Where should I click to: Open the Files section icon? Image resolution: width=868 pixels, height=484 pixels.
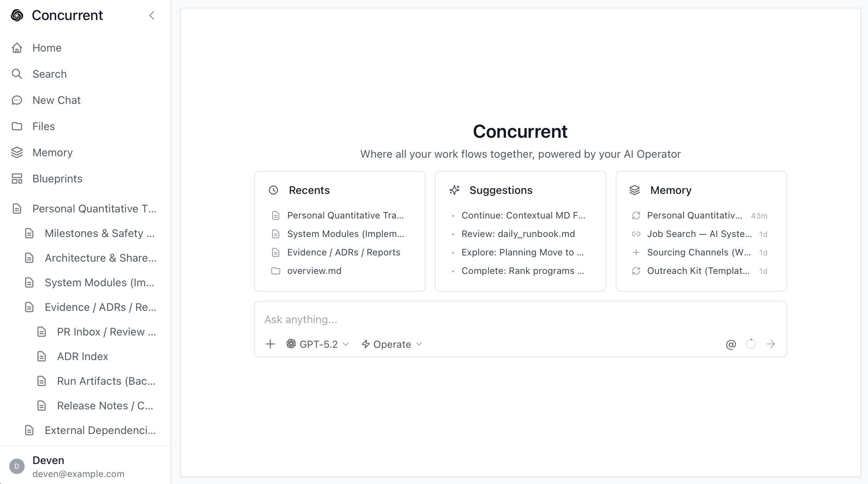(17, 126)
